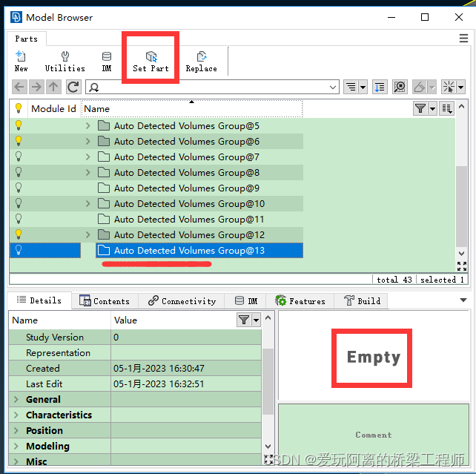Expand Auto Detected Volumes Group@5
Image resolution: width=476 pixels, height=474 pixels.
88,125
